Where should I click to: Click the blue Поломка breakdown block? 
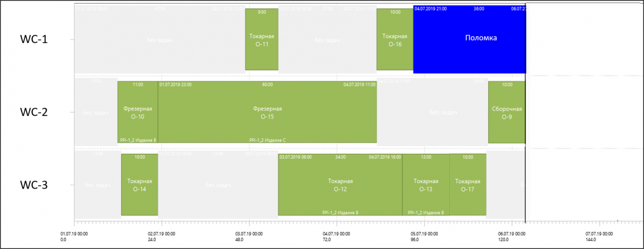click(469, 39)
